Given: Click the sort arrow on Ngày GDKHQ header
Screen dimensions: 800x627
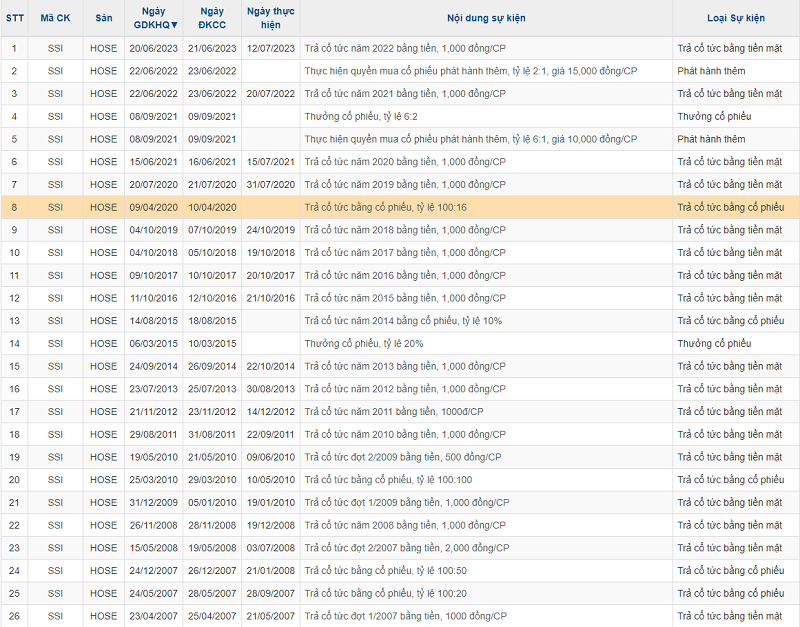Looking at the screenshot, I should tap(175, 25).
